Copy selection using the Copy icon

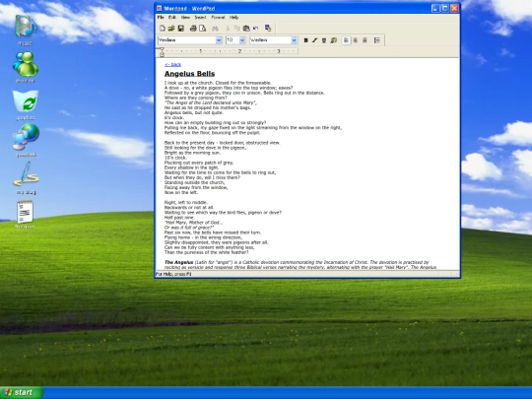point(236,29)
